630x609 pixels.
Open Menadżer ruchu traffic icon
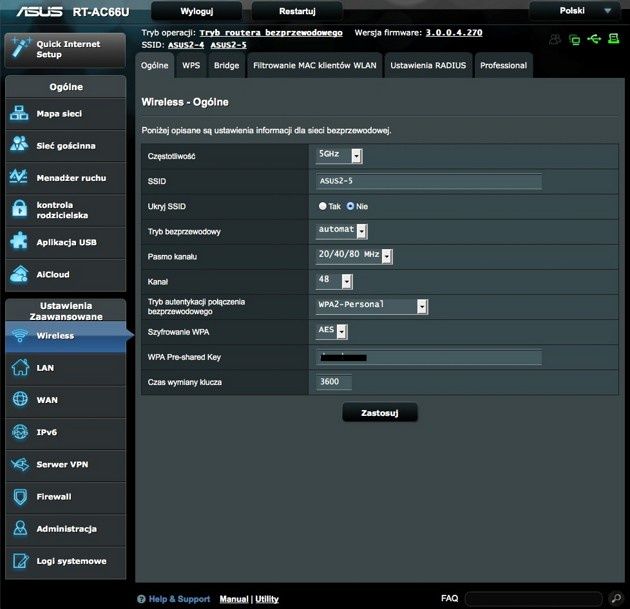click(19, 177)
